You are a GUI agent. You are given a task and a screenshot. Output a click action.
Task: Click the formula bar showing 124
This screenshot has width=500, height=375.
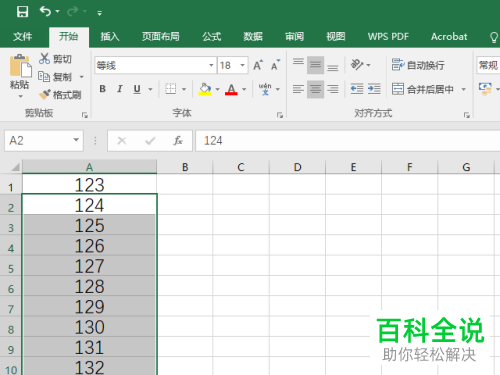348,141
